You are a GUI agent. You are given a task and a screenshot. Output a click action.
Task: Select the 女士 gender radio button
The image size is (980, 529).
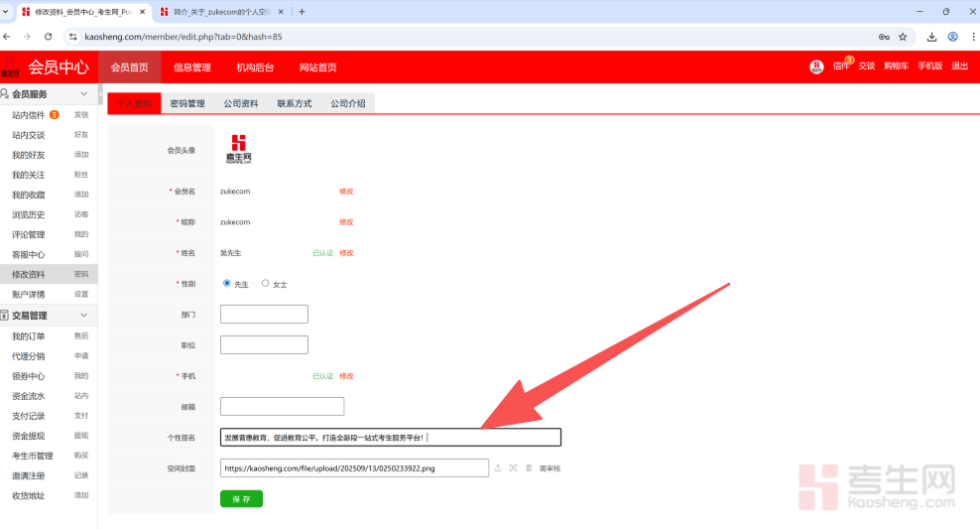(x=265, y=283)
